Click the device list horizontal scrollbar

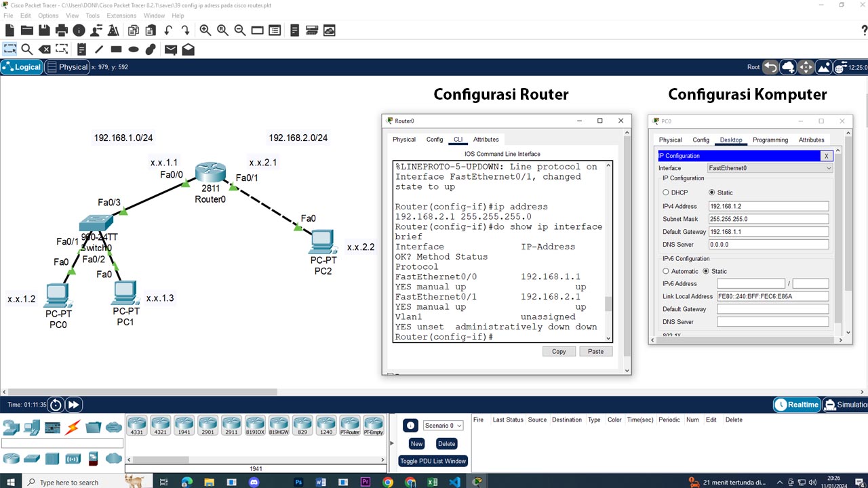(254, 460)
